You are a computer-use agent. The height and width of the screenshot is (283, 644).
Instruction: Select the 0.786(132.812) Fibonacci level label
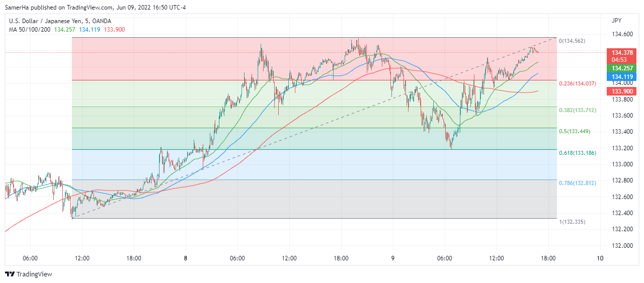point(578,183)
